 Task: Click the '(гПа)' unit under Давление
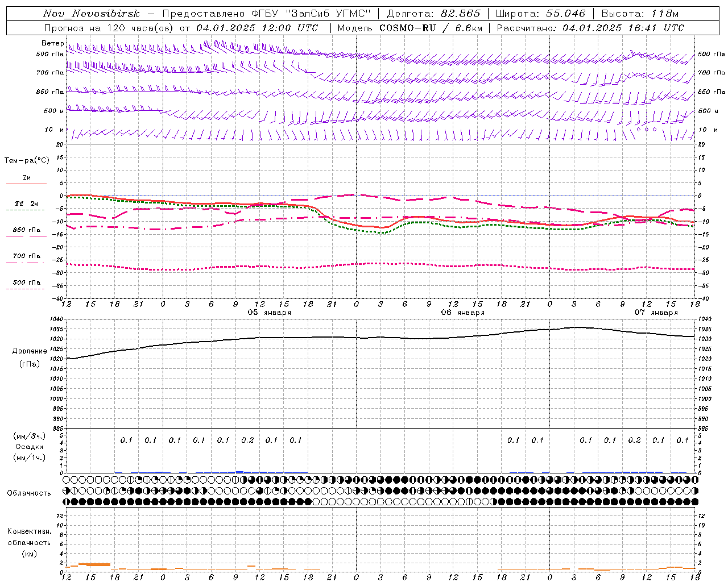point(29,364)
